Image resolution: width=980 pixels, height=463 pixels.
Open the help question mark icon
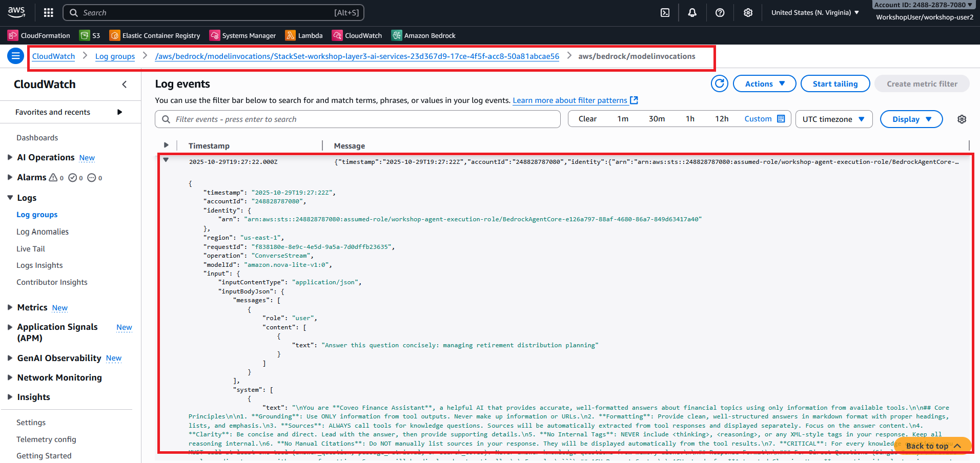[x=720, y=12]
